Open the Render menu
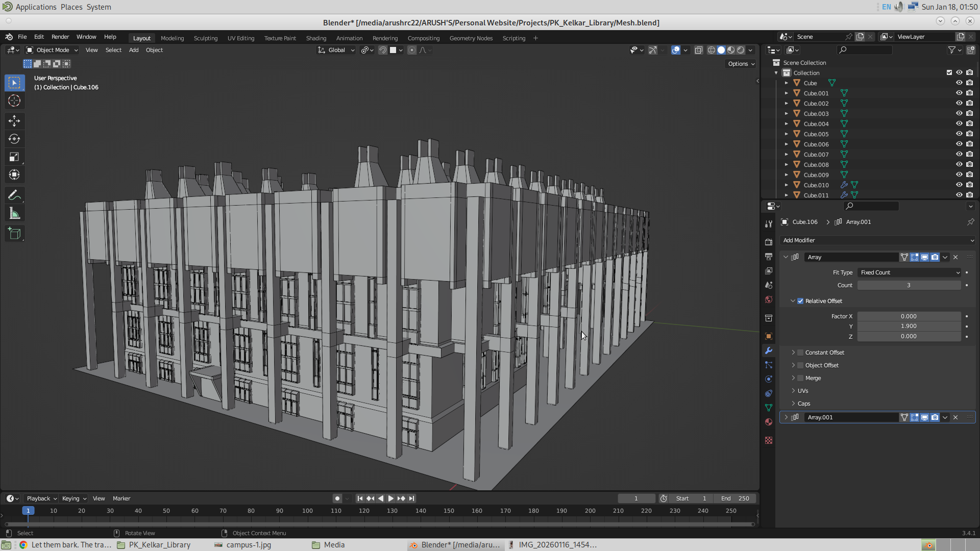 point(60,37)
